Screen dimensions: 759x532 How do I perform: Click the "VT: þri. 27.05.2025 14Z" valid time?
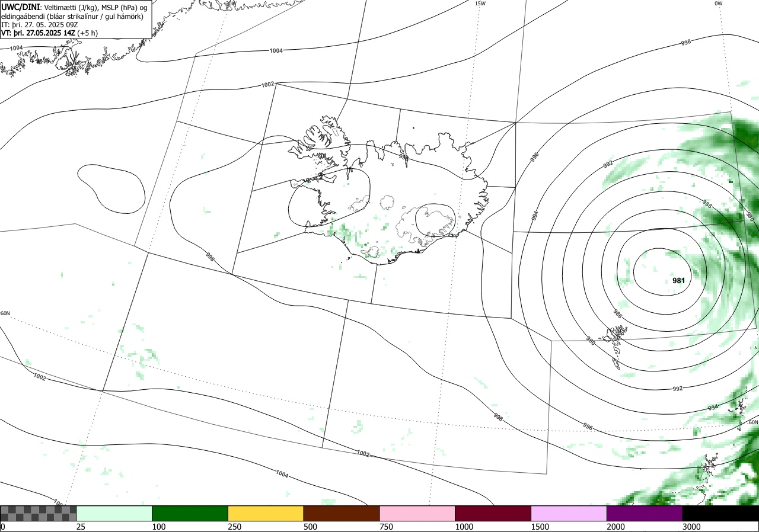point(38,33)
